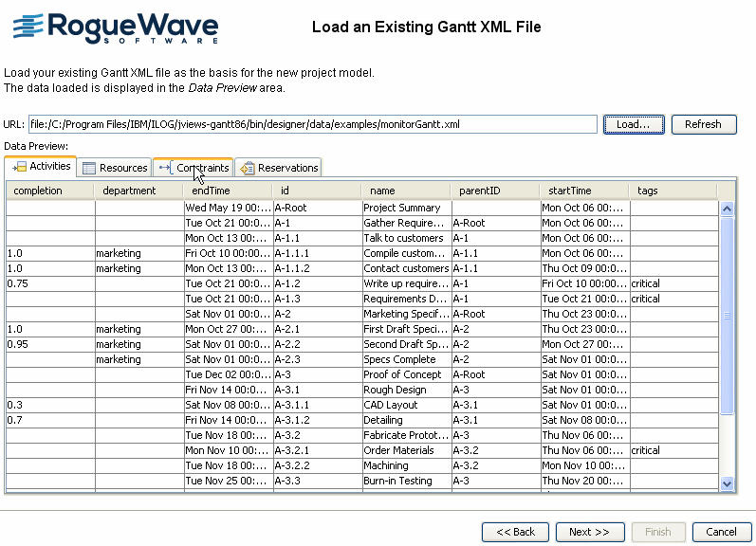Click the Resources tab table icon
The image size is (756, 546).
click(89, 168)
